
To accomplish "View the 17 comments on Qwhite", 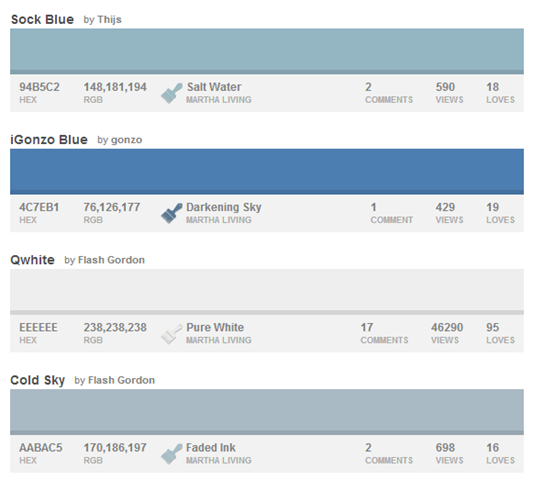I will pos(384,333).
